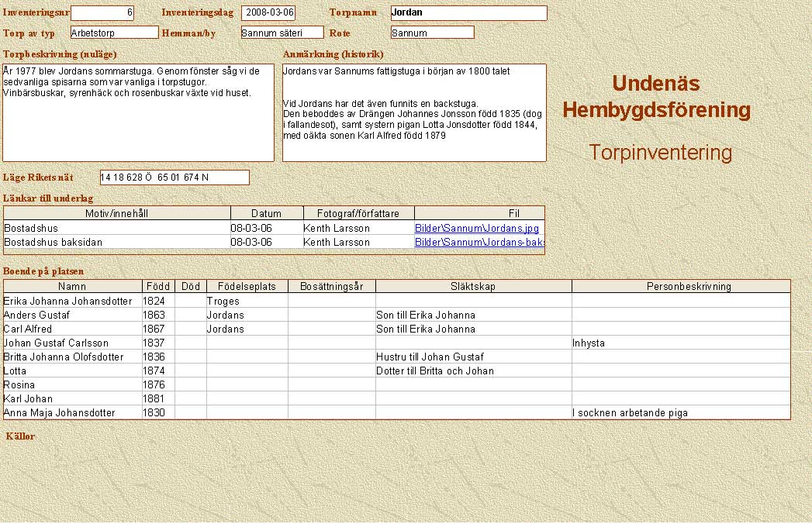Image resolution: width=812 pixels, height=524 pixels.
Task: Click the Torpnamn field containing Jordan
Action: point(468,13)
